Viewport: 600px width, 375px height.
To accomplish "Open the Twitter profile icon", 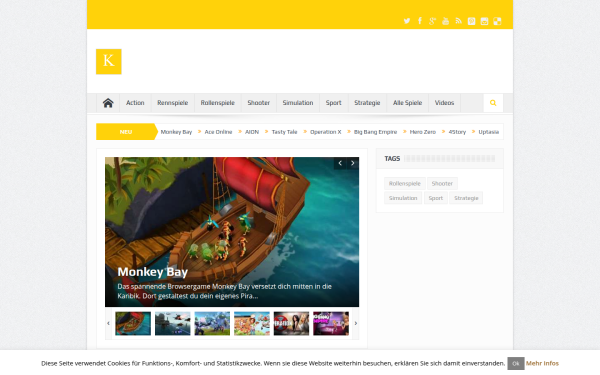I will pos(407,21).
